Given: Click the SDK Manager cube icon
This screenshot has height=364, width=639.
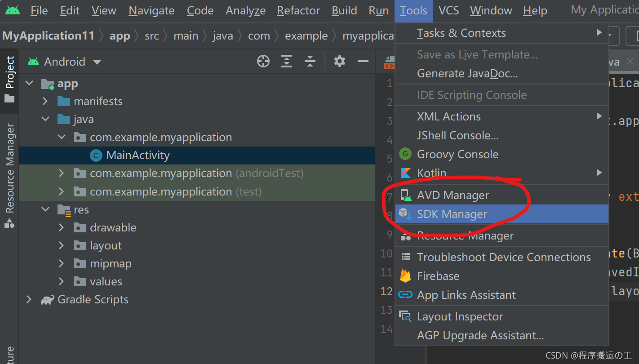Looking at the screenshot, I should click(406, 214).
